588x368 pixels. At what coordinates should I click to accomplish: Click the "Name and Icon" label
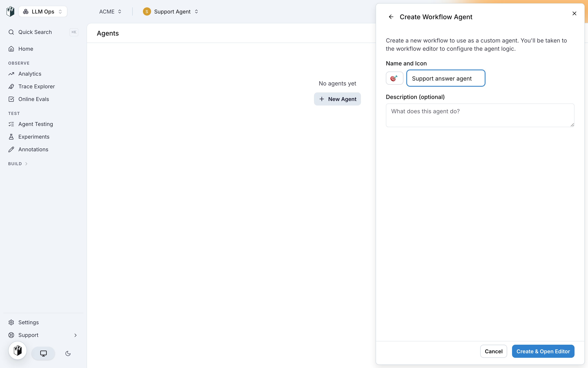406,64
